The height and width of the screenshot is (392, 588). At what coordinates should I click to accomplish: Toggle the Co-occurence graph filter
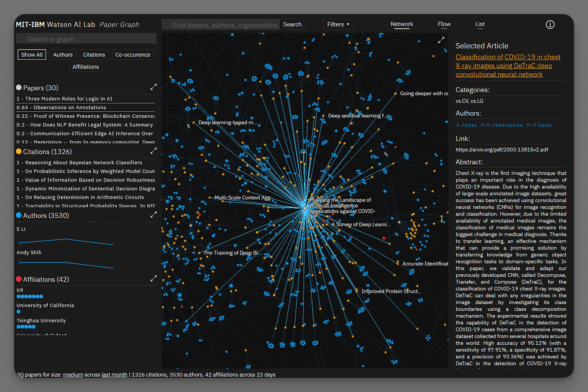(x=132, y=55)
